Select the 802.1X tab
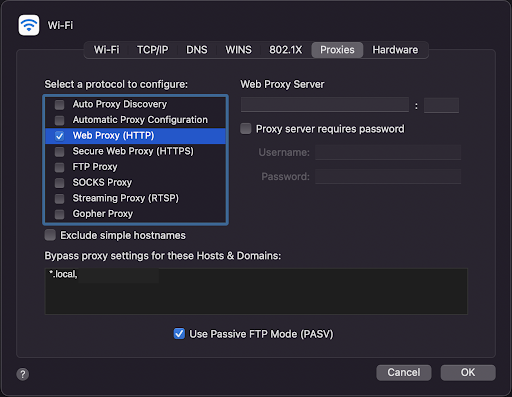The image size is (512, 397). (x=286, y=50)
